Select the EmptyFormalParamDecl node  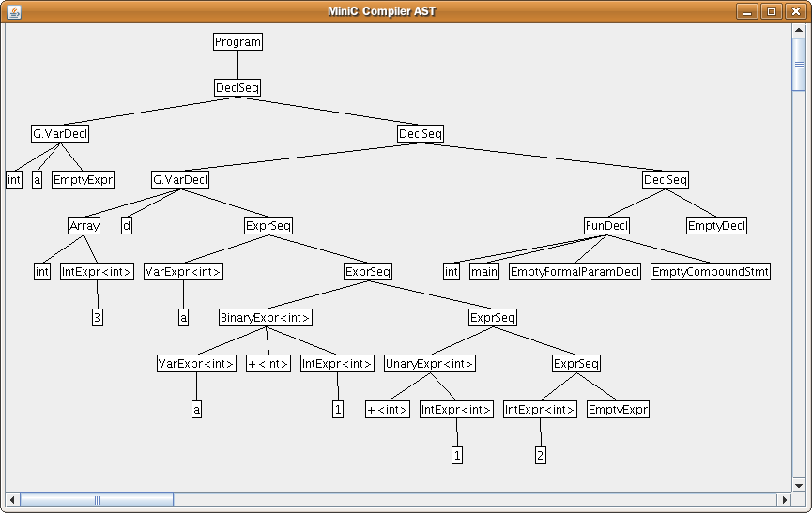pos(575,272)
